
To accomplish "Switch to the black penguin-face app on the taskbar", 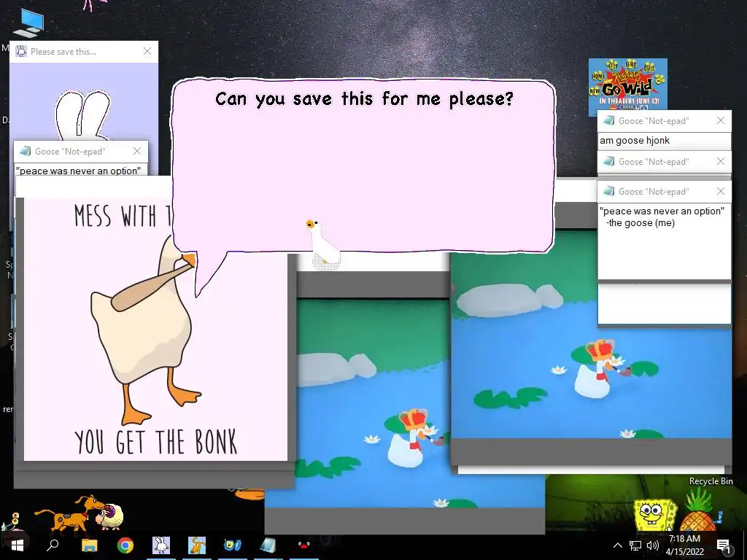I will pyautogui.click(x=304, y=545).
